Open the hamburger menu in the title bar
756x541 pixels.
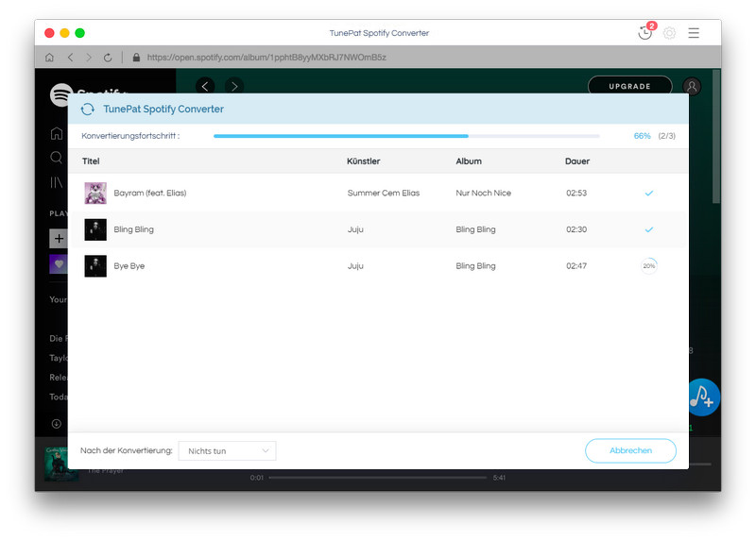coord(694,33)
